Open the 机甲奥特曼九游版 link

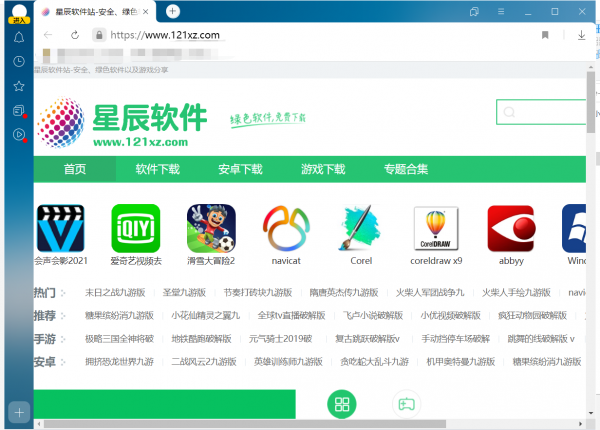click(461, 362)
